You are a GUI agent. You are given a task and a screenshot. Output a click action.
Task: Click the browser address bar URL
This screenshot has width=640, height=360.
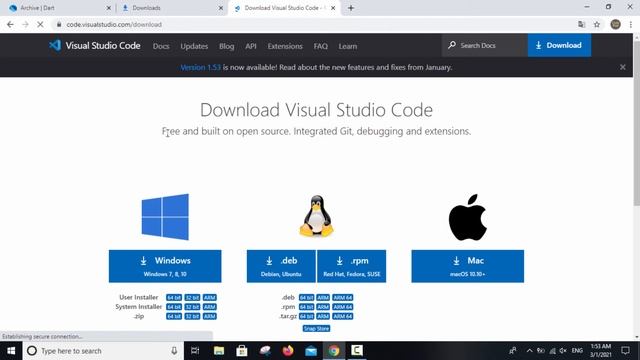pos(114,24)
